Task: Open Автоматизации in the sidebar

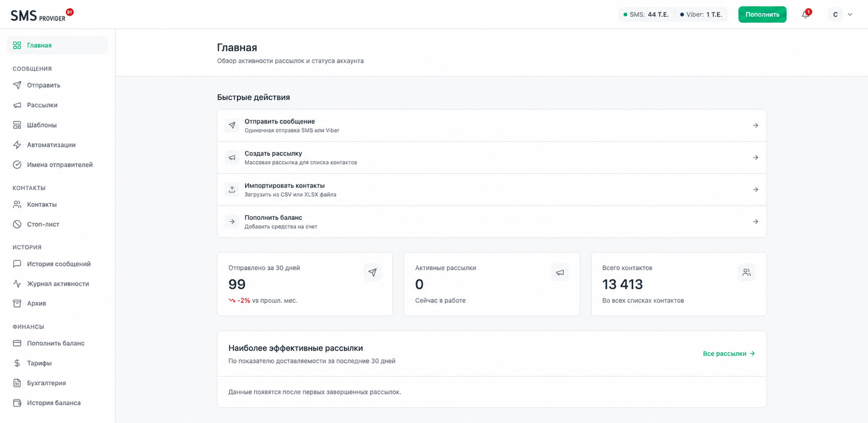Action: point(58,145)
